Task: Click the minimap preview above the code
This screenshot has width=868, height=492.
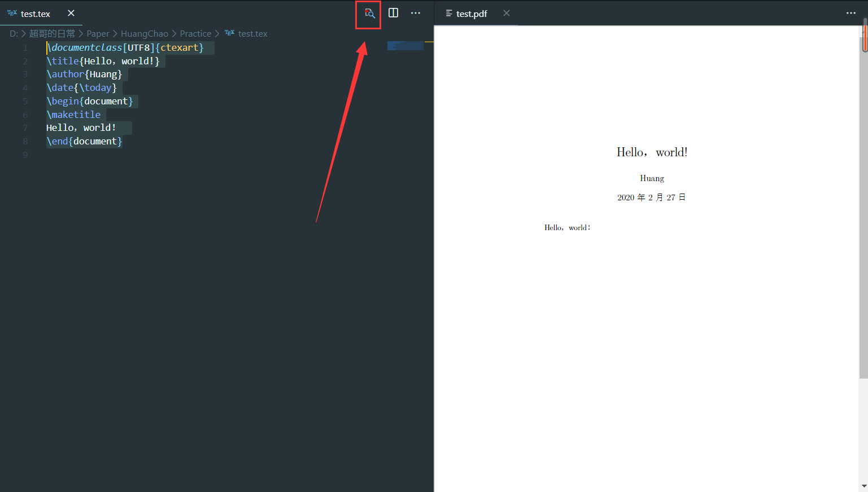Action: 405,46
